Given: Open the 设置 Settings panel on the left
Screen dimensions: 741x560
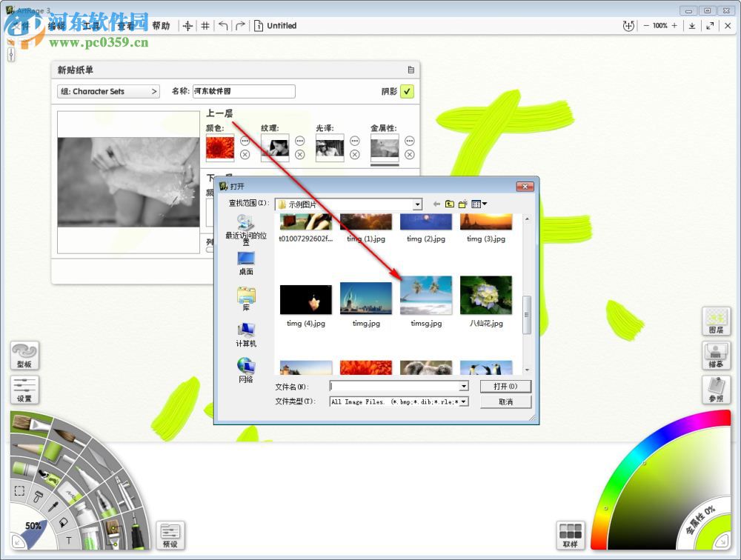Looking at the screenshot, I should click(24, 390).
